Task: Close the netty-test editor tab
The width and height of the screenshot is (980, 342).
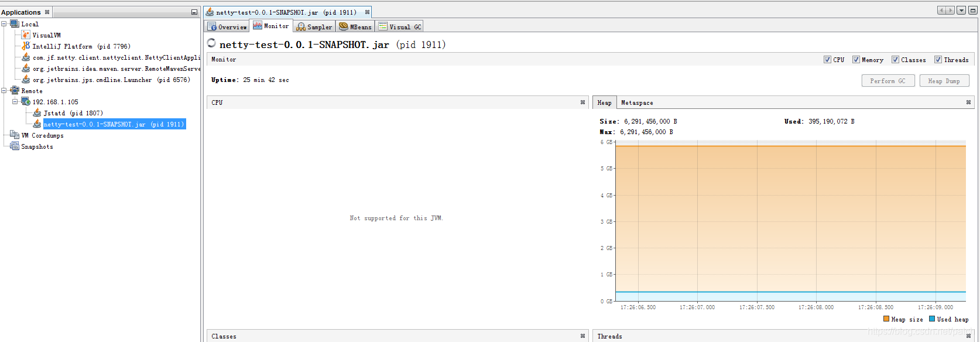Action: 367,12
